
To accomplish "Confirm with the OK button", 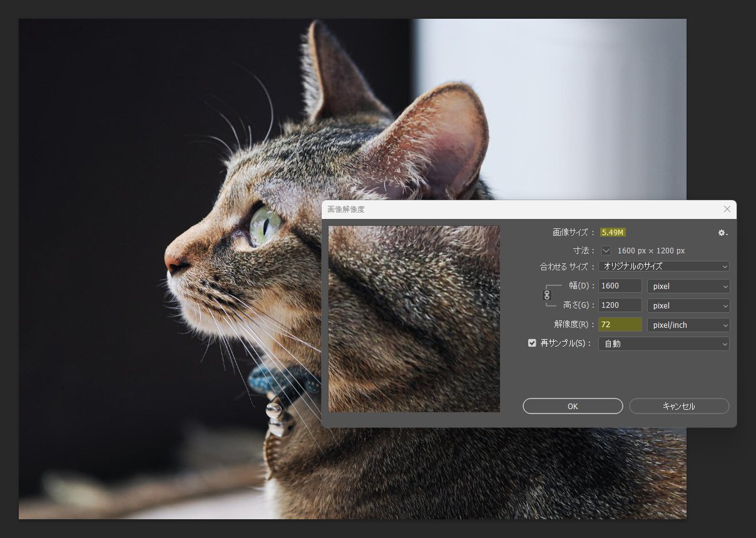I will pos(573,406).
